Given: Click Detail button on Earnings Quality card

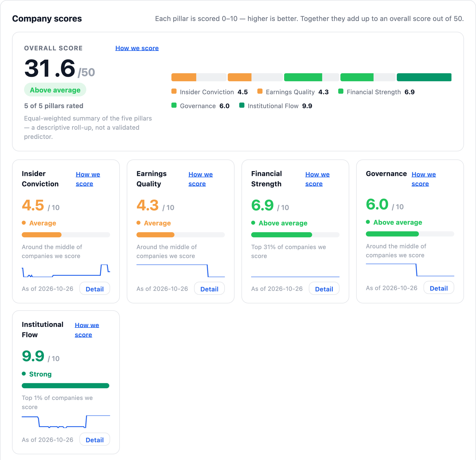Looking at the screenshot, I should [x=209, y=289].
